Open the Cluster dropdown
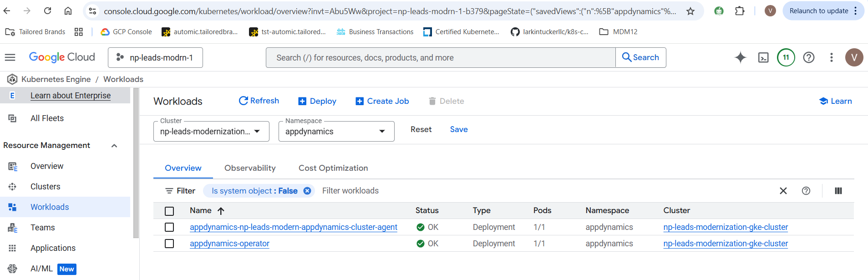Image resolution: width=868 pixels, height=280 pixels. point(211,131)
